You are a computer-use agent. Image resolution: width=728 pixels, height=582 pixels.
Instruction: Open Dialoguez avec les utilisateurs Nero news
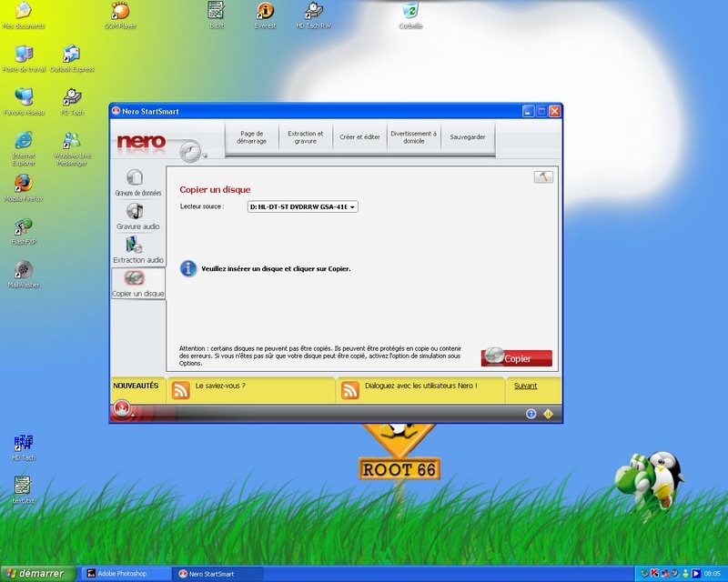pos(421,386)
